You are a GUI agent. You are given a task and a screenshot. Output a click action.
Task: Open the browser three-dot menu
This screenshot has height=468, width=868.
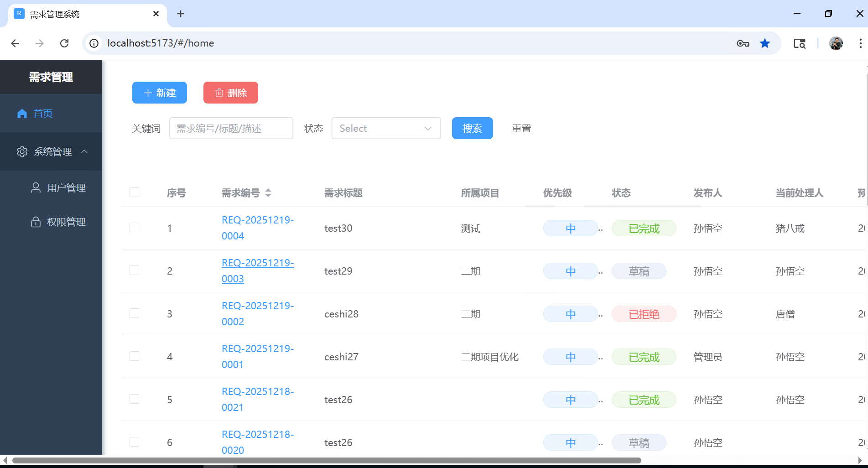pyautogui.click(x=860, y=43)
